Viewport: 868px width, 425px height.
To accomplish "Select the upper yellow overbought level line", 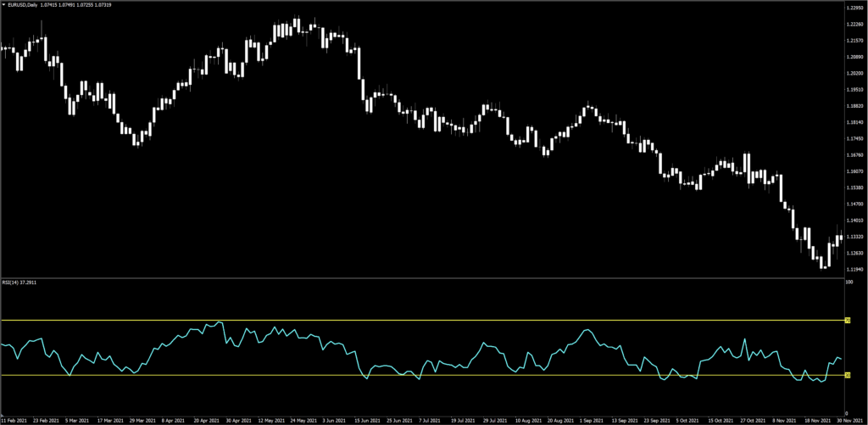I will coord(424,320).
